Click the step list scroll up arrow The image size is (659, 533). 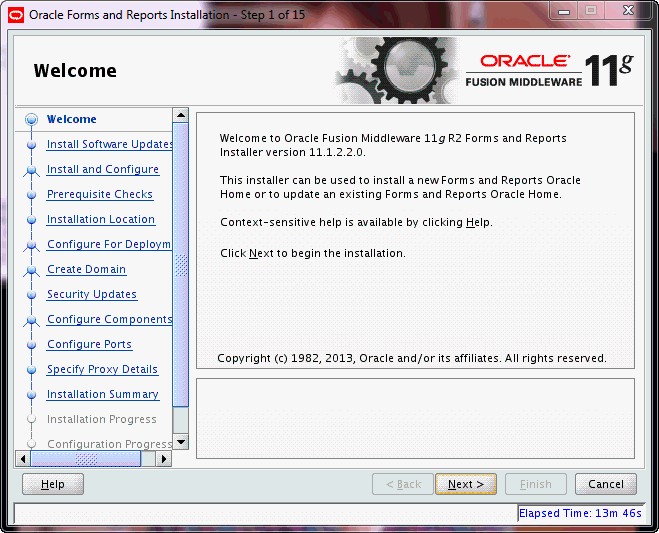click(x=181, y=115)
